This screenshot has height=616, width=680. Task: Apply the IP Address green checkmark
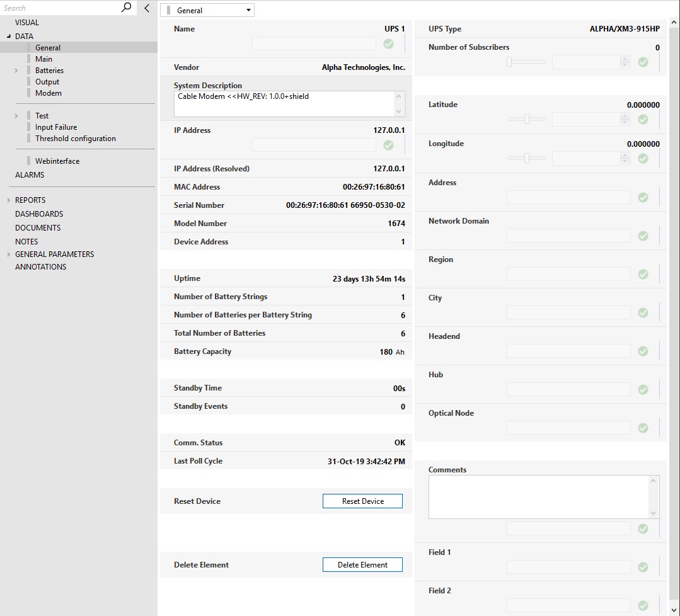click(x=389, y=145)
